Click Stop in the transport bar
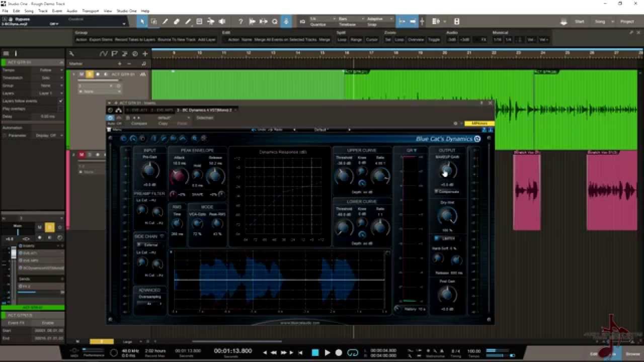This screenshot has width=644, height=362. tap(315, 353)
